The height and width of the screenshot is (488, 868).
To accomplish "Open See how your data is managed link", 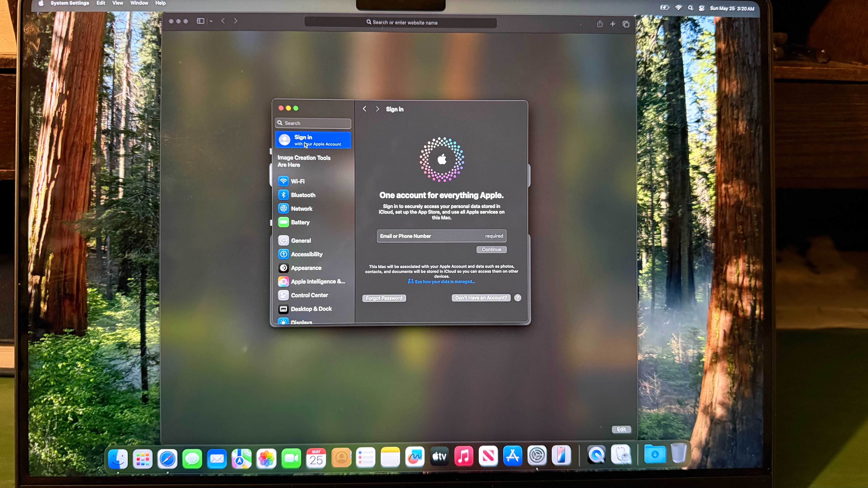I will coord(441,282).
